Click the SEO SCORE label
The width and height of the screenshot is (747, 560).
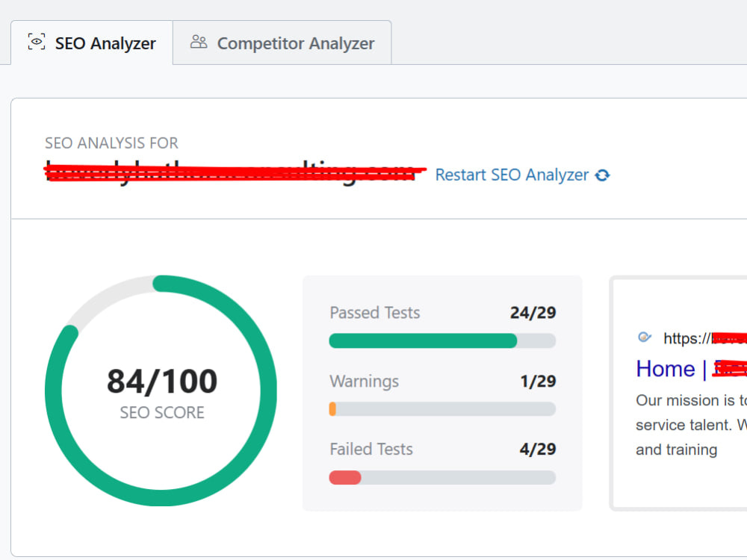(162, 412)
